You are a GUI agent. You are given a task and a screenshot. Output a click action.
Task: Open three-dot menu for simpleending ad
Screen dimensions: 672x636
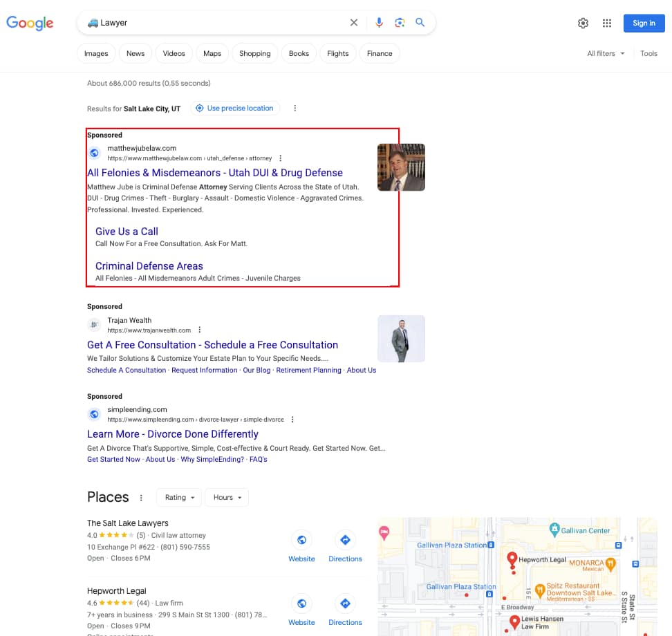click(292, 420)
